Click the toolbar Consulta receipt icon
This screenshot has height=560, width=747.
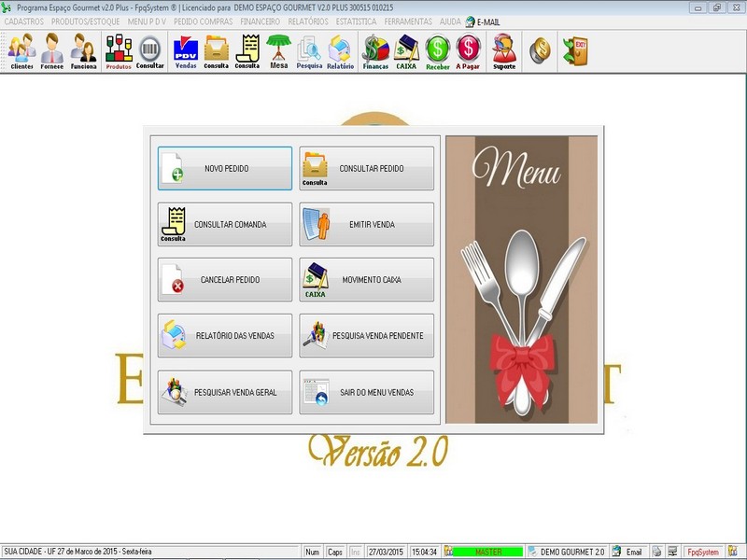(x=247, y=51)
